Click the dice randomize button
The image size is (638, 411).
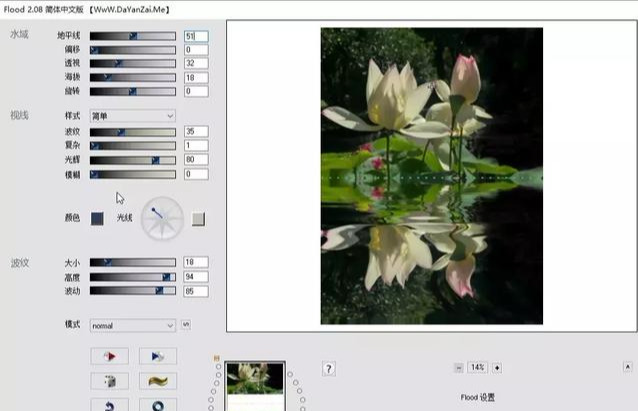[109, 381]
